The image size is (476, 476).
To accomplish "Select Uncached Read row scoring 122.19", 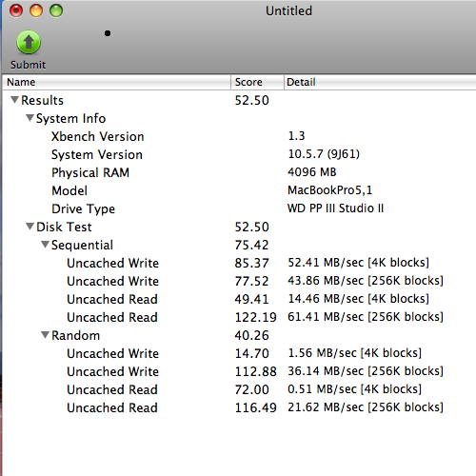I will pyautogui.click(x=239, y=317).
